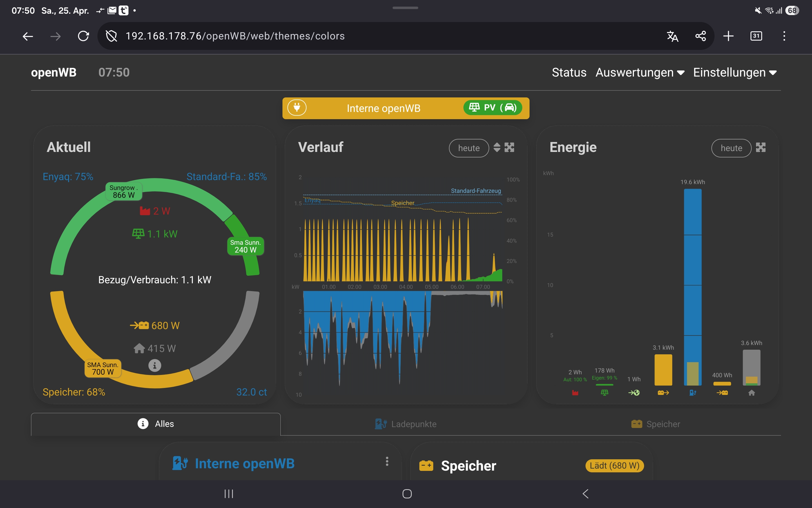Click the house consumption icon under Energie chart
Screen dimensions: 812x508
coord(751,393)
